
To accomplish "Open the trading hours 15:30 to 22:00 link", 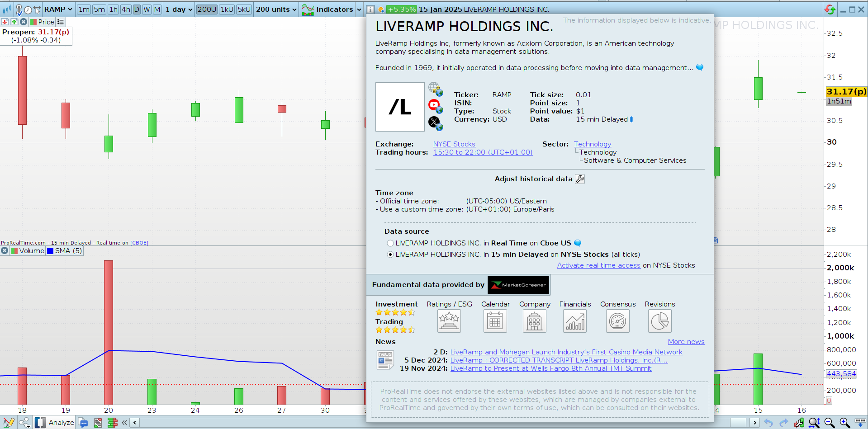I will point(483,152).
